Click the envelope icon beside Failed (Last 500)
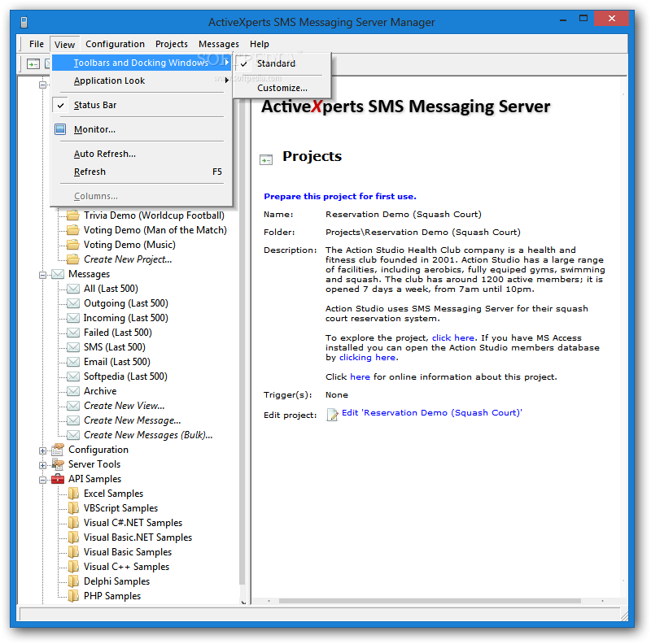 (x=73, y=333)
